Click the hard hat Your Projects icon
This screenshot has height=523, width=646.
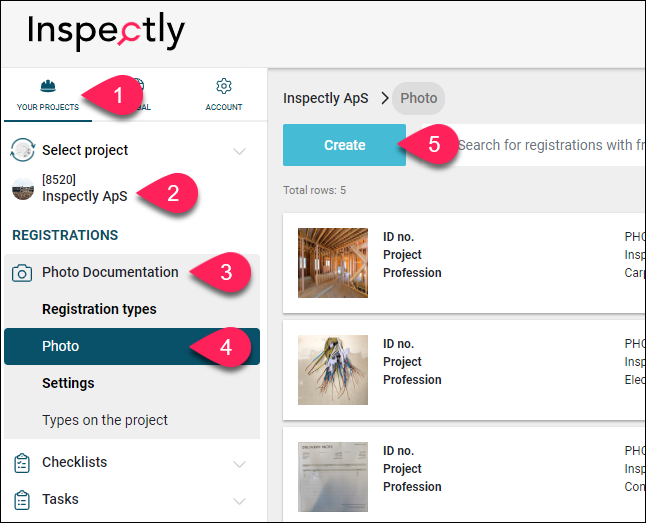tap(48, 86)
